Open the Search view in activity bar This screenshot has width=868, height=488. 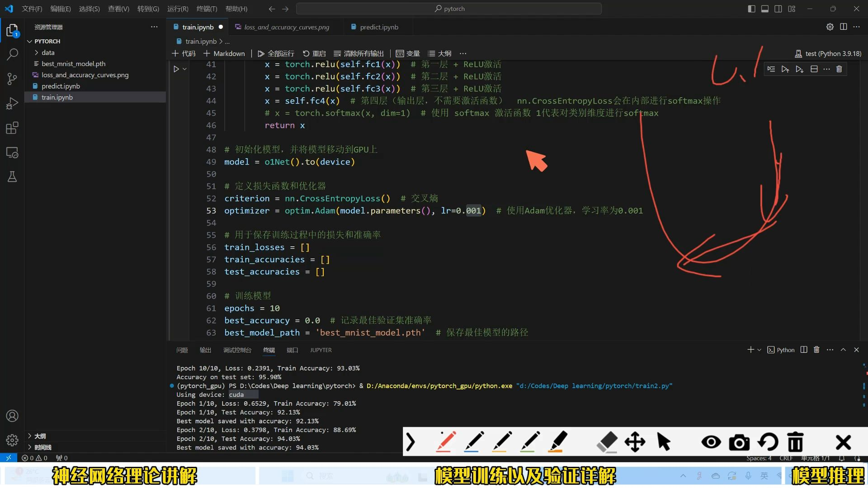pos(12,55)
